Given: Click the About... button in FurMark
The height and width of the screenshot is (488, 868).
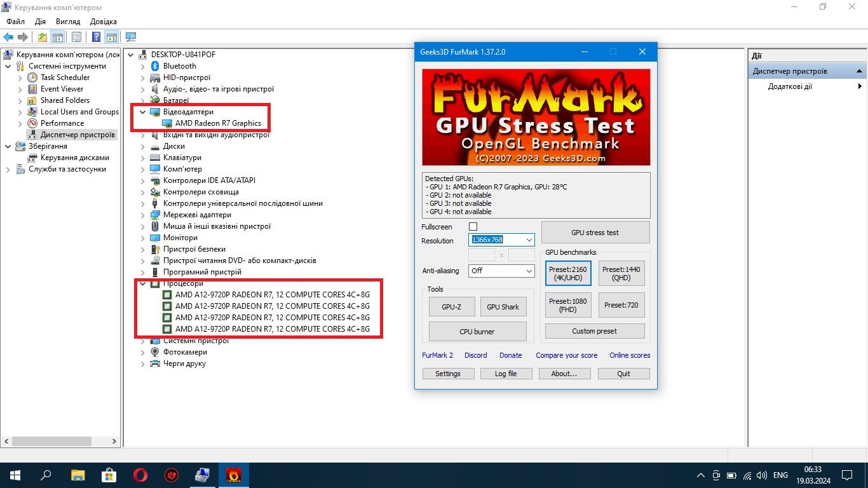Looking at the screenshot, I should click(x=564, y=374).
